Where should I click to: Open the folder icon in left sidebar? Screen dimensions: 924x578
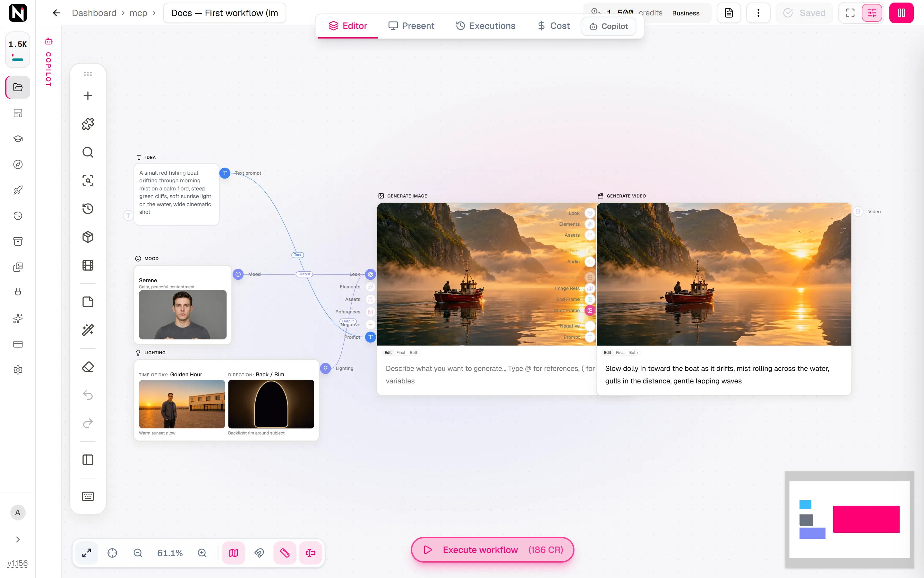[18, 87]
